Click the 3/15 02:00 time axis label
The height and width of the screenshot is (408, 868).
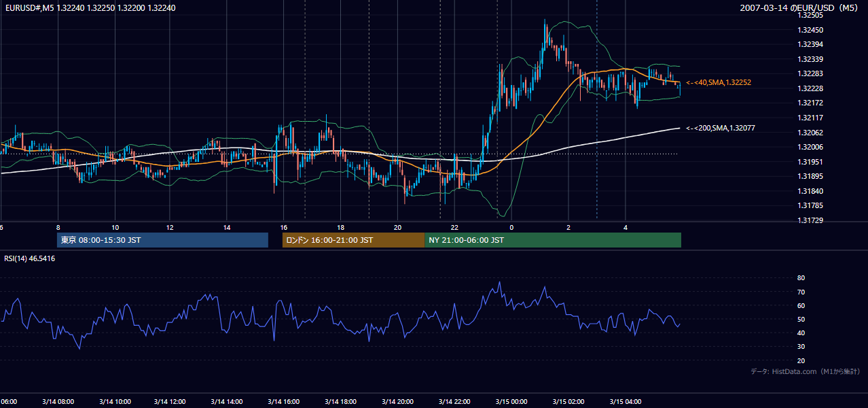[x=568, y=402]
